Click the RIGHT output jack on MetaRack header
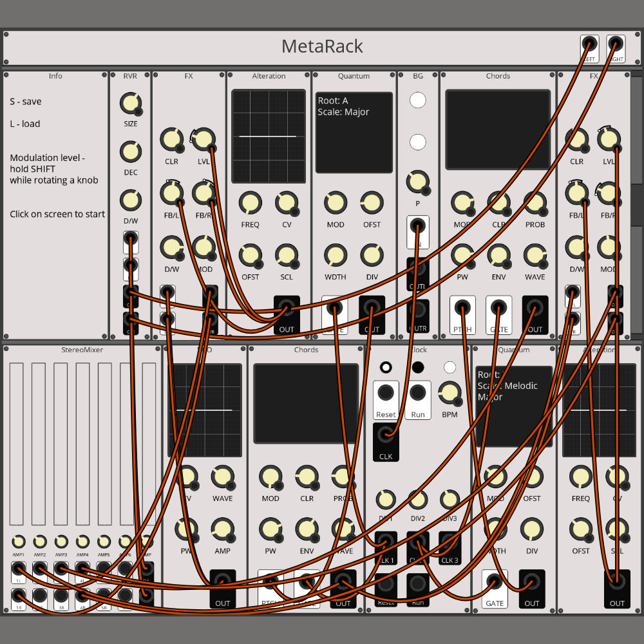Viewport: 644px width, 644px height. 615,44
